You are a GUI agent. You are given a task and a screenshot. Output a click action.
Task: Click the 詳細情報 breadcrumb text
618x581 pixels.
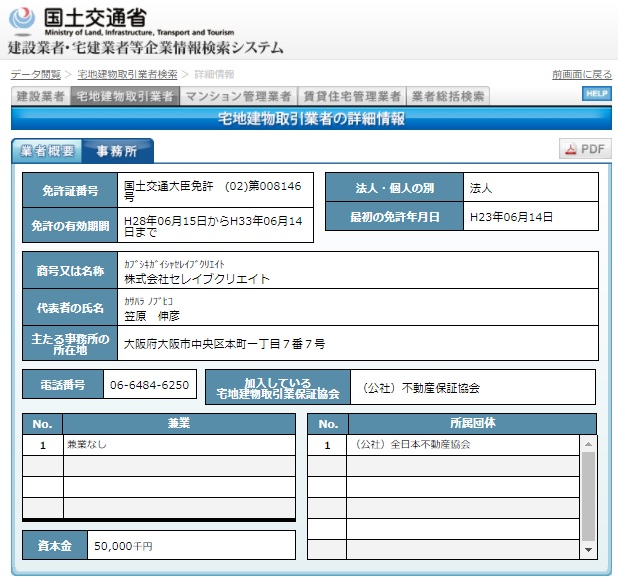click(x=214, y=74)
